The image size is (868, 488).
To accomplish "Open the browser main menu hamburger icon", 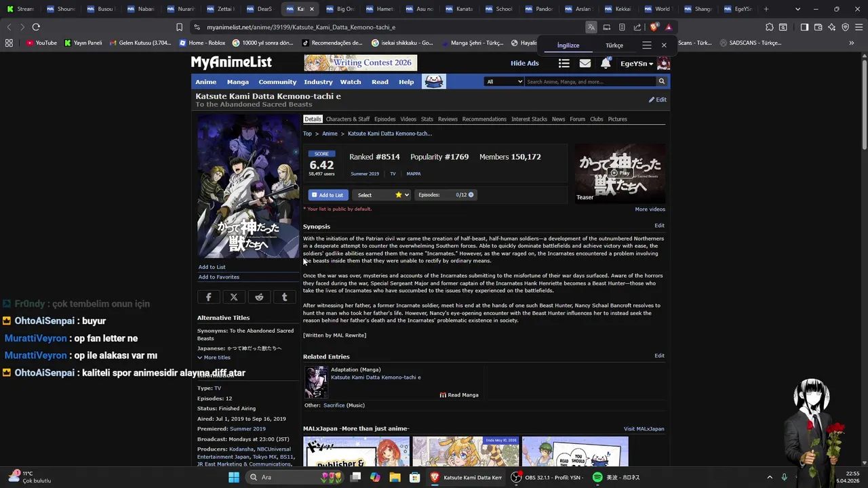I will [x=859, y=27].
